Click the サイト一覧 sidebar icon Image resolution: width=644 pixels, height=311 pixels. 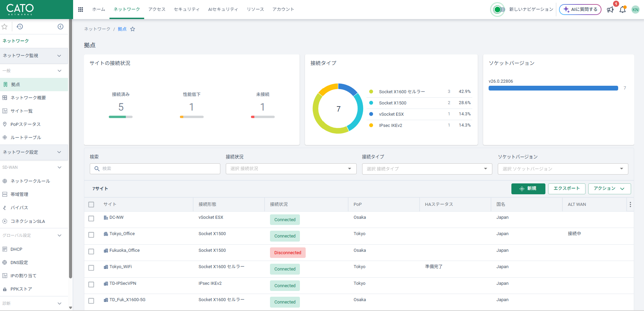click(5, 111)
